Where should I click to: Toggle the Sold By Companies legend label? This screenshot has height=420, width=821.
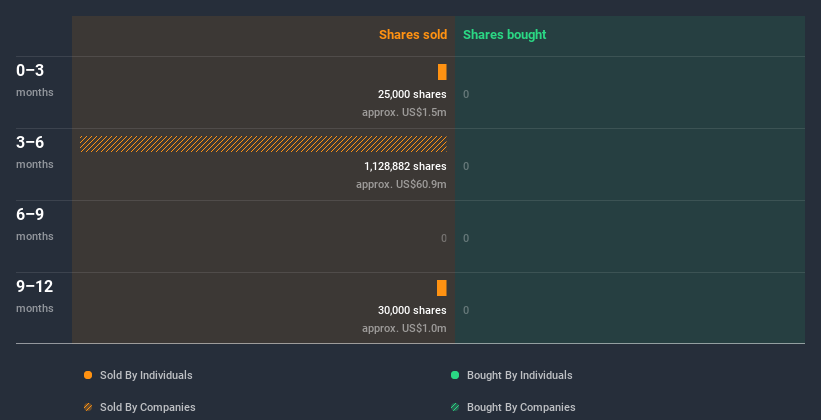pos(147,407)
